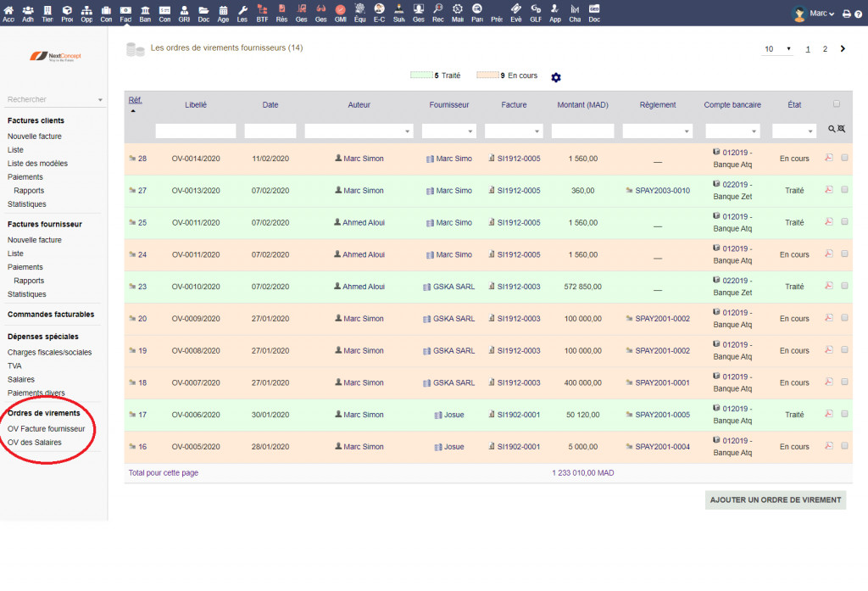868x591 pixels.
Task: Click the blue settings gear near legend
Action: (556, 77)
